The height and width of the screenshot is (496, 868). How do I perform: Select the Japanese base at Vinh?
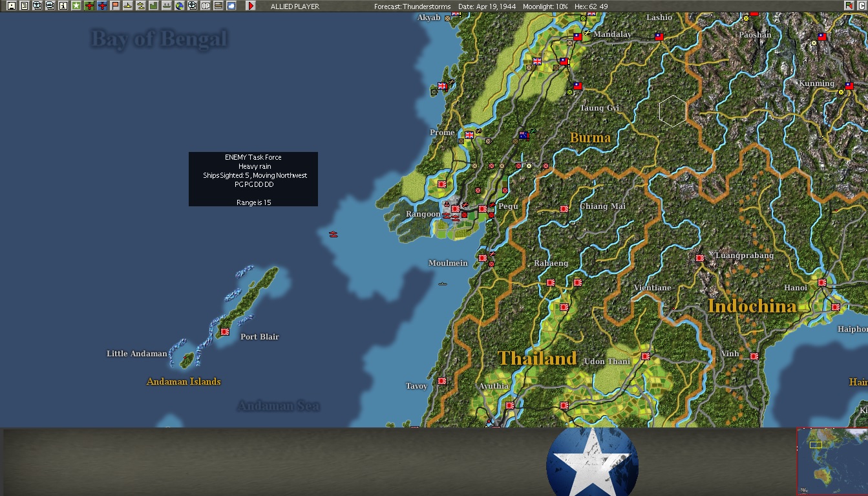tap(754, 356)
